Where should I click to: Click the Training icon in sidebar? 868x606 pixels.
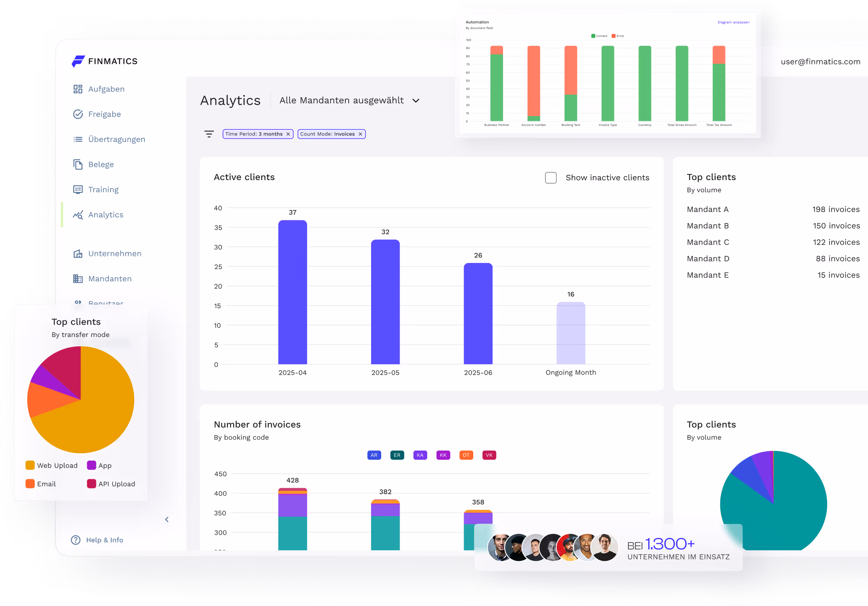[78, 189]
